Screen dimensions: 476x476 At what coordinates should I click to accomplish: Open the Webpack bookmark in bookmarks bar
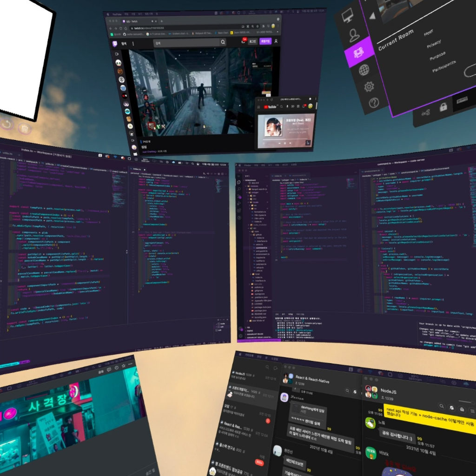pyautogui.click(x=202, y=33)
